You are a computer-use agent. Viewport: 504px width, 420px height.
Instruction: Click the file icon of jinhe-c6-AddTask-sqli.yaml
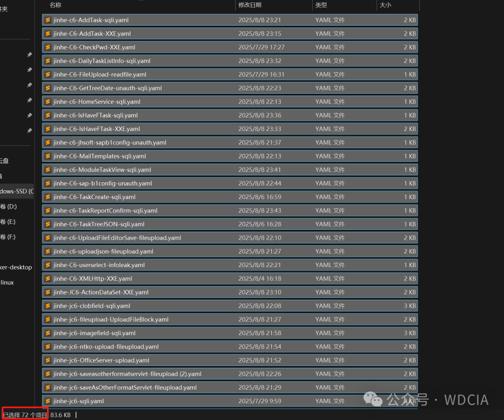[x=48, y=20]
